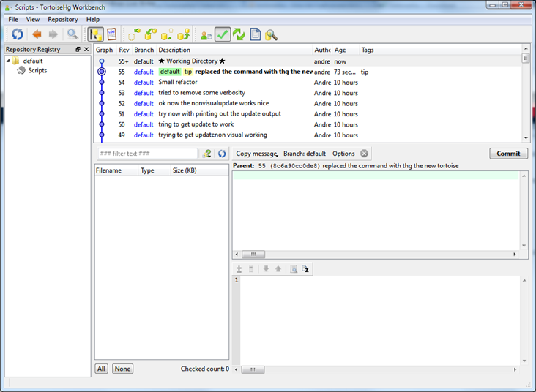The image size is (536, 392).
Task: Select revision 55 tip changeset
Action: [x=308, y=72]
